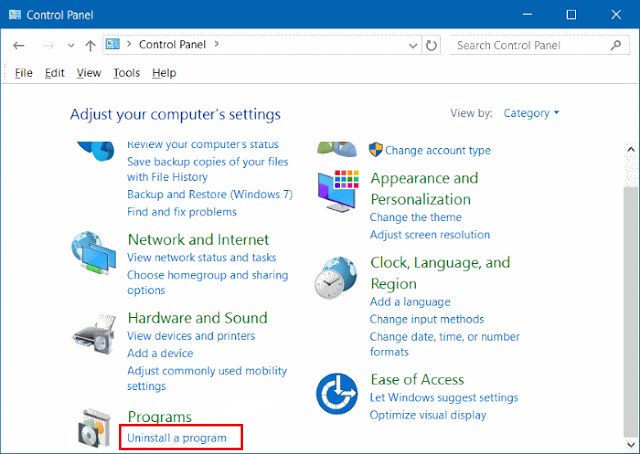Click the Clock, Language, and Region icon
Image resolution: width=640 pixels, height=454 pixels.
336,278
